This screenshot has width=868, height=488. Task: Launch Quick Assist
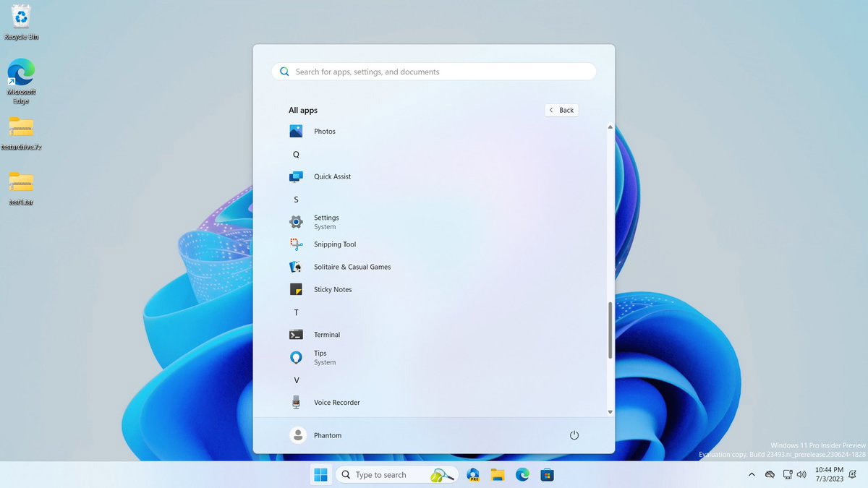(333, 176)
